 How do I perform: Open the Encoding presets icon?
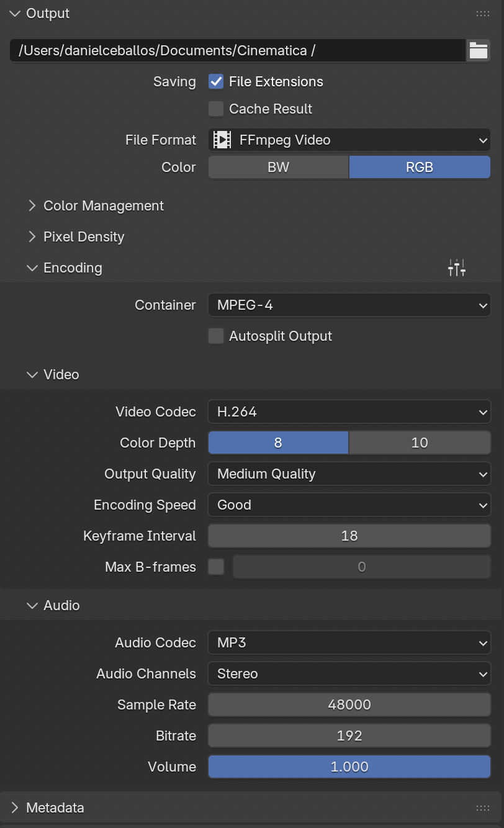457,268
